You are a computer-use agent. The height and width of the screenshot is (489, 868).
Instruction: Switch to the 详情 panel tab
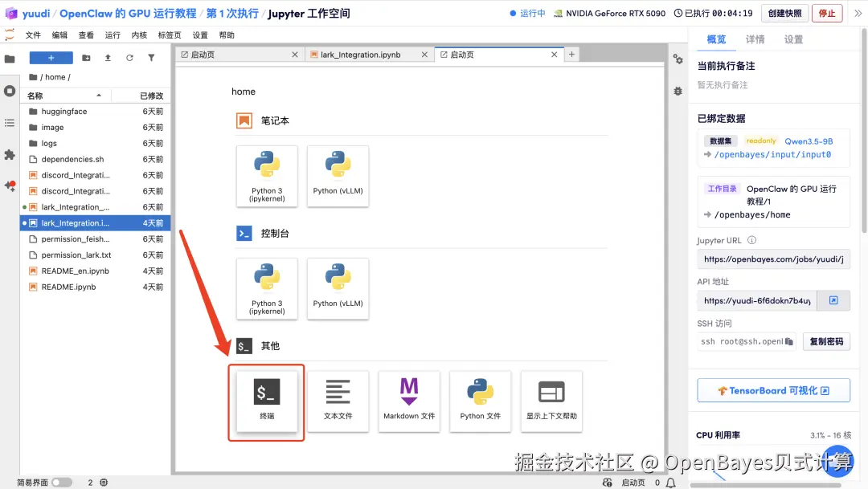[755, 39]
